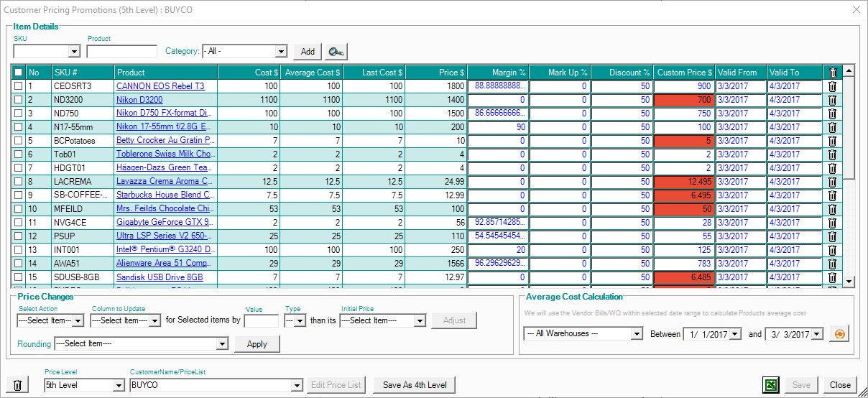Image resolution: width=868 pixels, height=398 pixels.
Task: Click trash icon for the LACREMA row
Action: 832,182
